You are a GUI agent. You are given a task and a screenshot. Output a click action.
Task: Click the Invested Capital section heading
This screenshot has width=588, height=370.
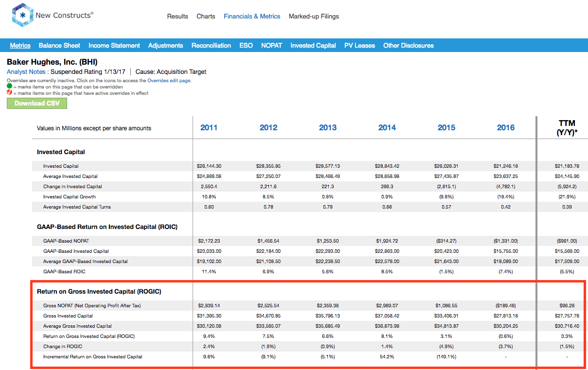[61, 152]
